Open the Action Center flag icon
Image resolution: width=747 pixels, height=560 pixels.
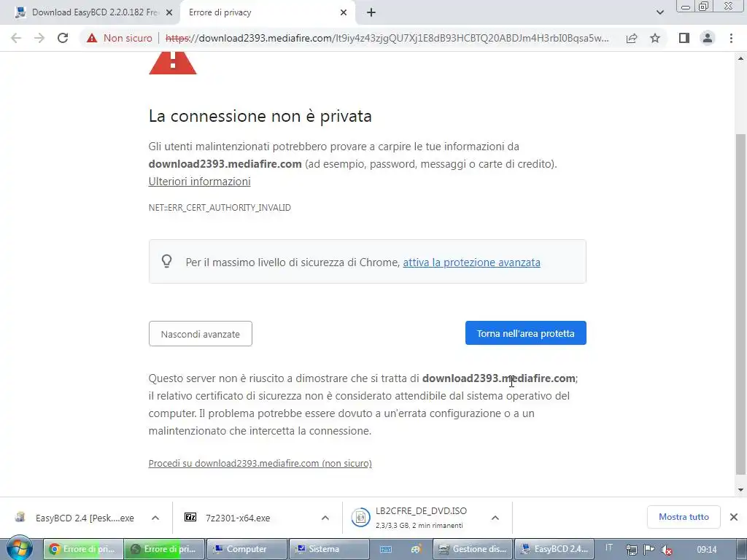tap(649, 550)
